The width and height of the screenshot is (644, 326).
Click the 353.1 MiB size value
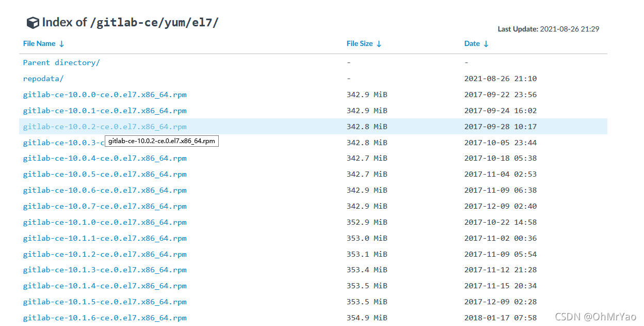click(367, 254)
